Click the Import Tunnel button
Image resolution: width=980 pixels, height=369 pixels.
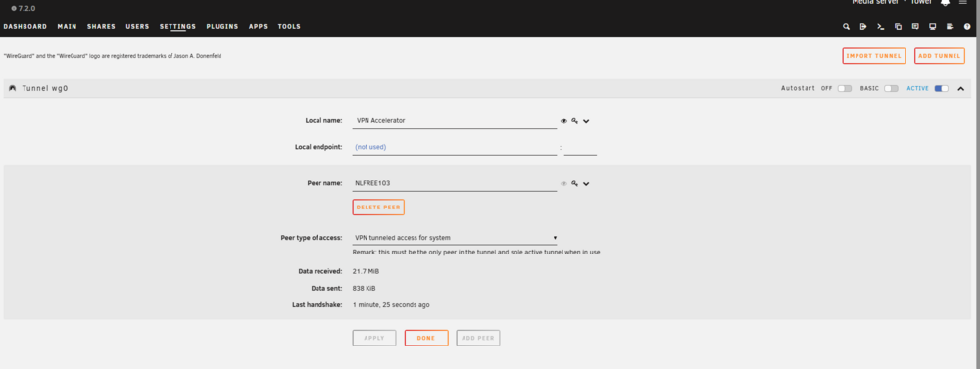pyautogui.click(x=873, y=56)
